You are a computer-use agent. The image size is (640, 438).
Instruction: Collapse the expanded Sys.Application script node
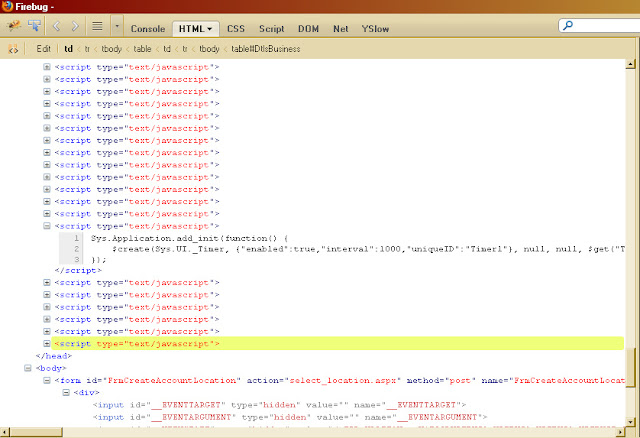click(x=47, y=226)
